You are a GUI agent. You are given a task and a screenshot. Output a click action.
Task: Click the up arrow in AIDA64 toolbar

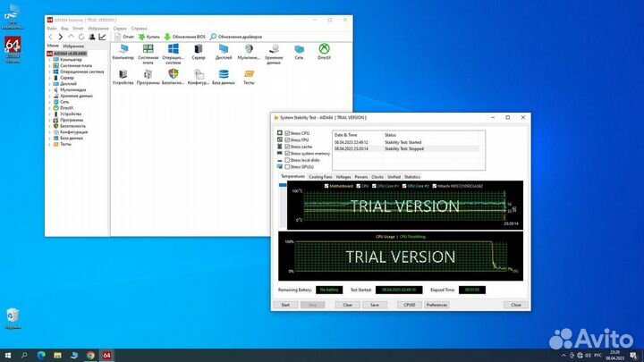click(71, 37)
